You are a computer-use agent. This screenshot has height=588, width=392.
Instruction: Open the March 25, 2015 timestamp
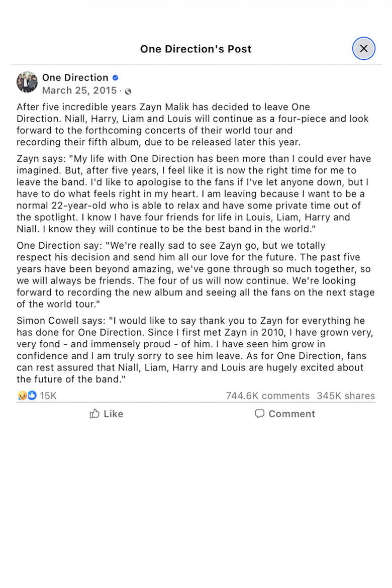tap(79, 91)
